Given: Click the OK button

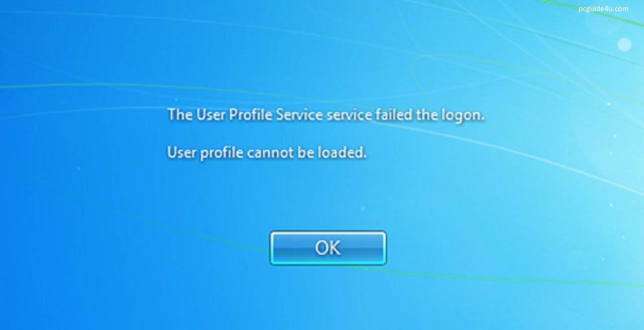Looking at the screenshot, I should point(328,248).
